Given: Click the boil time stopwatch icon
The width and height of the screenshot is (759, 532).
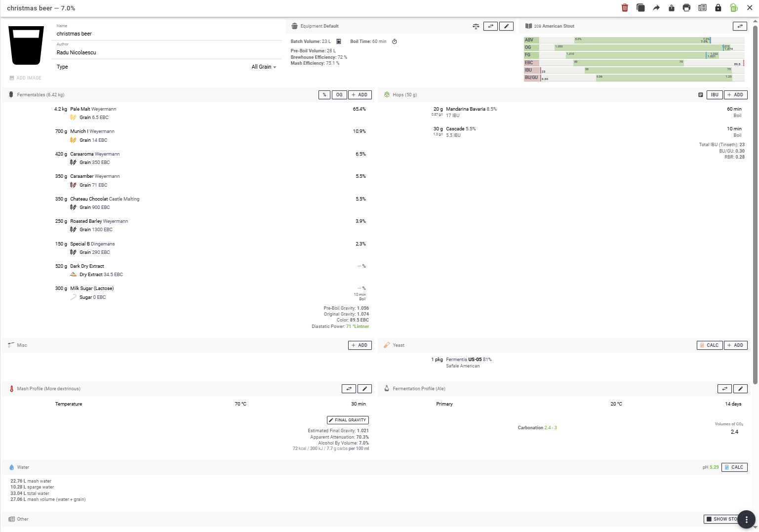Looking at the screenshot, I should pyautogui.click(x=395, y=41).
